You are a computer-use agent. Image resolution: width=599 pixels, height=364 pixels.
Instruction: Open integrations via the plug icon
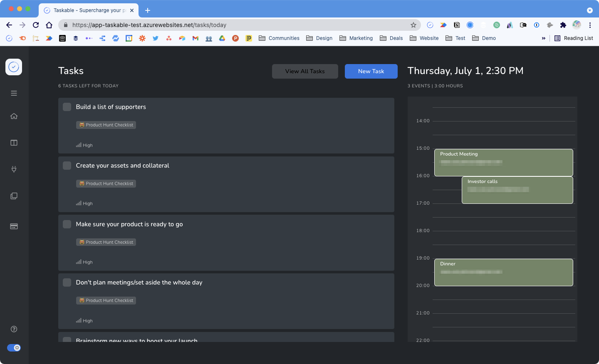14,169
